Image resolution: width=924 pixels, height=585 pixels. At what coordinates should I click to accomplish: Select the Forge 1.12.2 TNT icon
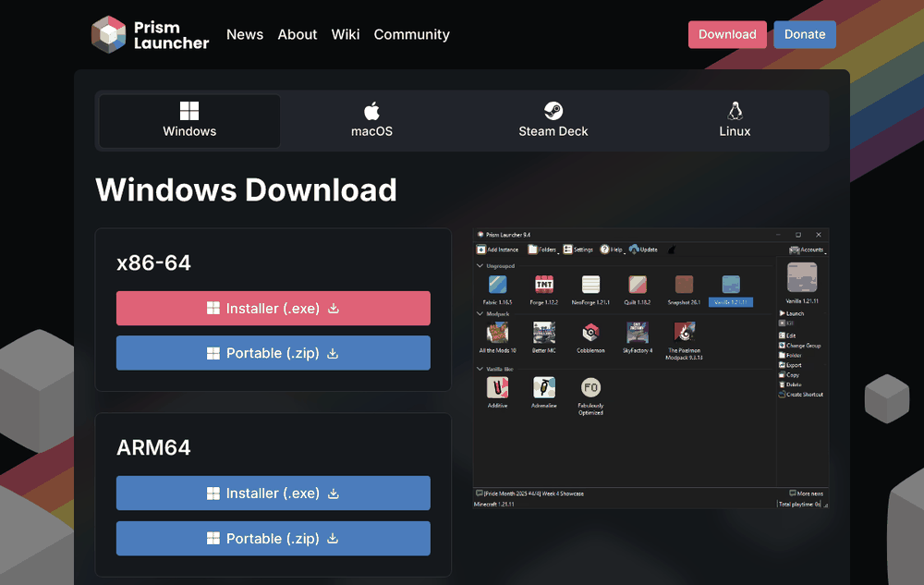544,285
